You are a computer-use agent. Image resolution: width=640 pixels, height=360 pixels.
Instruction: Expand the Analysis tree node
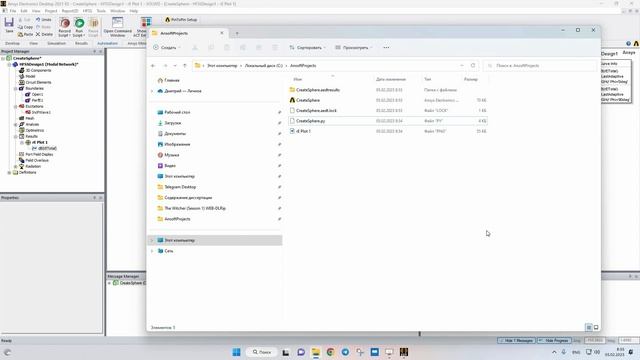[16, 124]
